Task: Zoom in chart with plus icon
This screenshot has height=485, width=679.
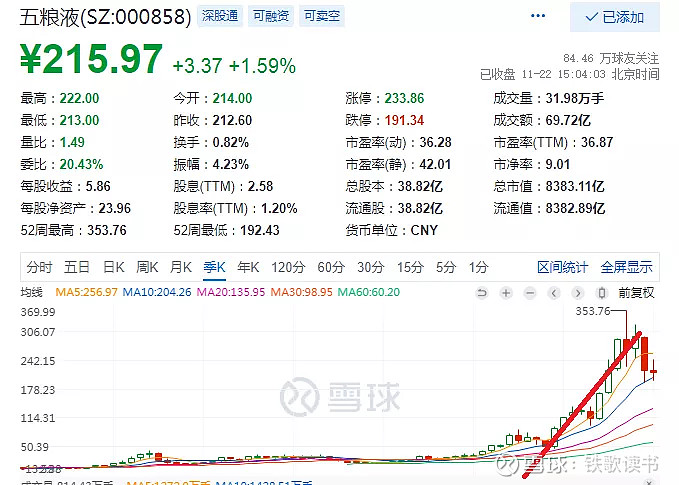Action: tap(505, 293)
